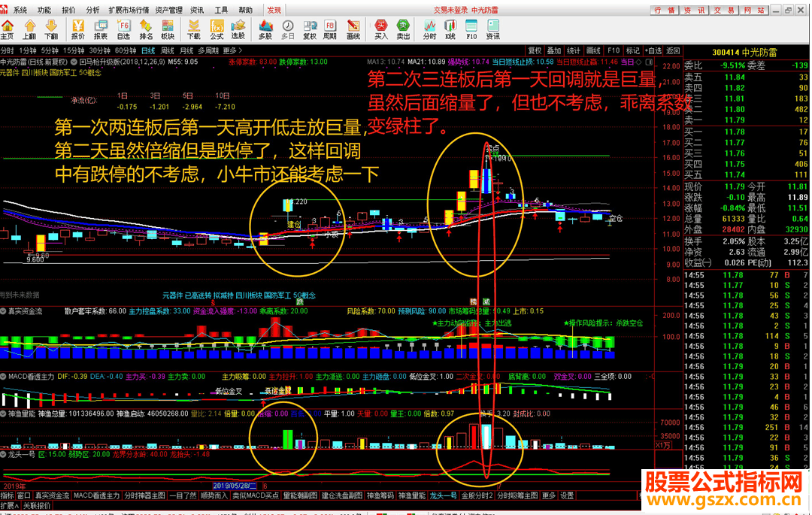This screenshot has width=812, height=515.
Task: Click the 交易 button in title bar
Action: [724, 10]
